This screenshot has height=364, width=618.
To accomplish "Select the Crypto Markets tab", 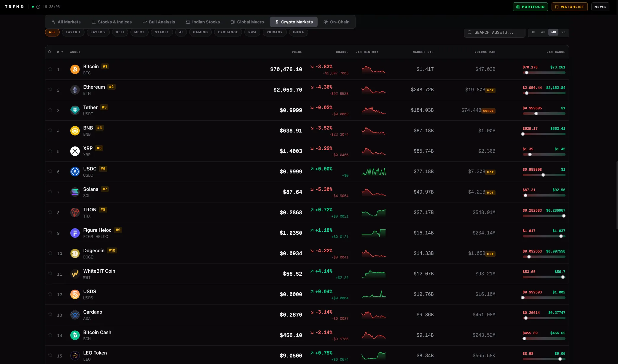I will (294, 22).
